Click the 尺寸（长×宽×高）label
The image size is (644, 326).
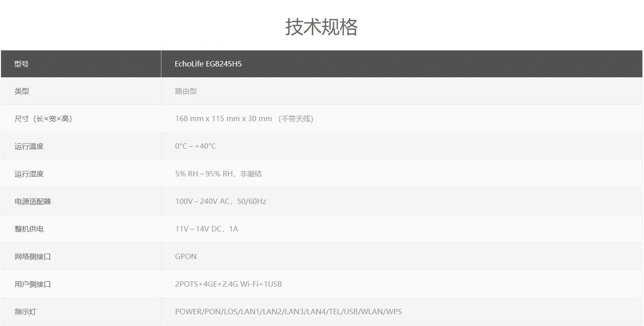click(x=43, y=119)
